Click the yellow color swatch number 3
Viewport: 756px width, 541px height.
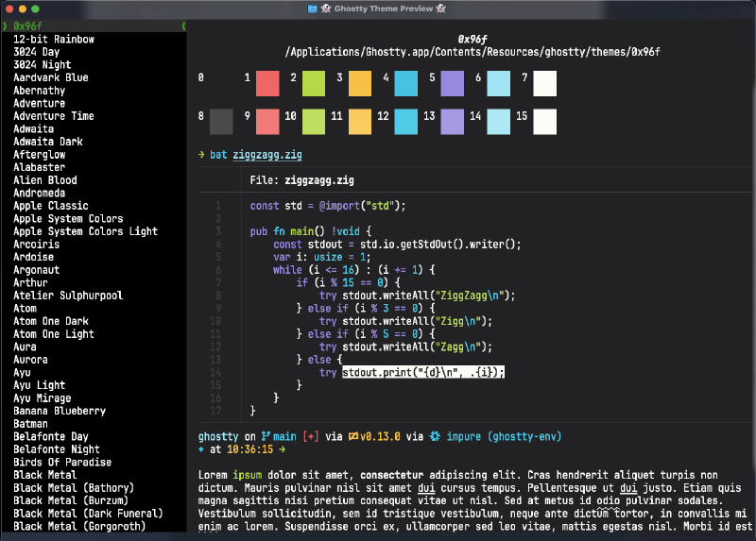360,83
